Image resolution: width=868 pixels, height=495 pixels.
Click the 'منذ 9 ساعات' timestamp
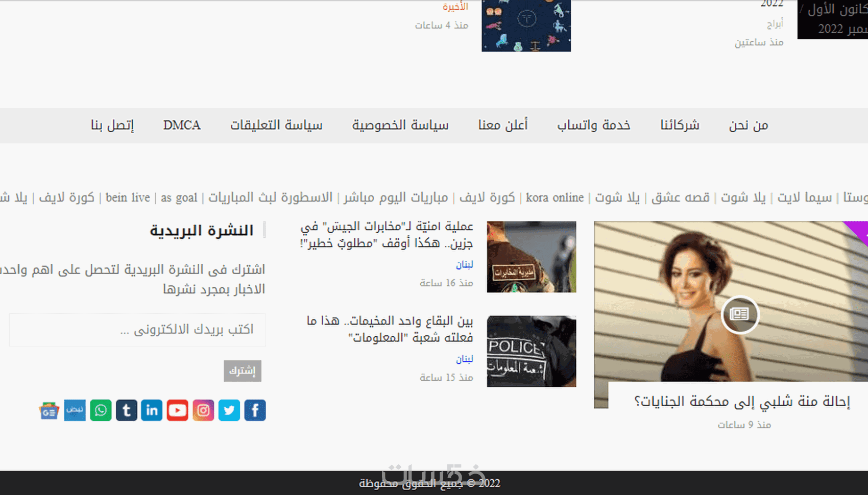[x=744, y=425]
